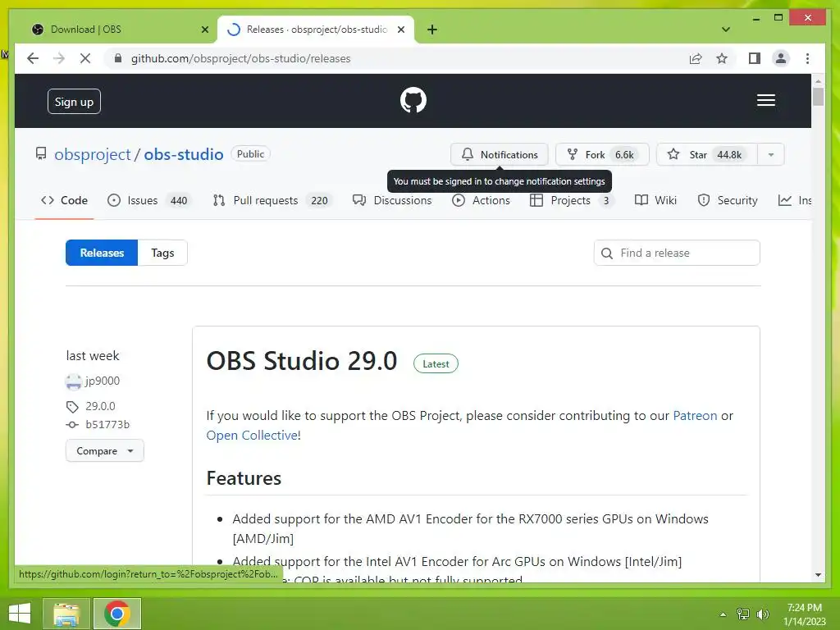Open the Pull requests tab
This screenshot has height=630, width=840.
click(x=272, y=200)
